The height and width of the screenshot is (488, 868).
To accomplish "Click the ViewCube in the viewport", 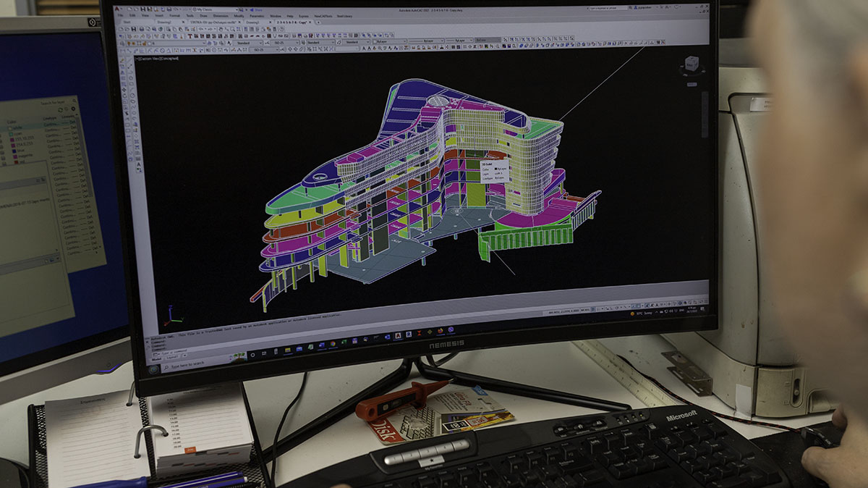I will (x=691, y=64).
